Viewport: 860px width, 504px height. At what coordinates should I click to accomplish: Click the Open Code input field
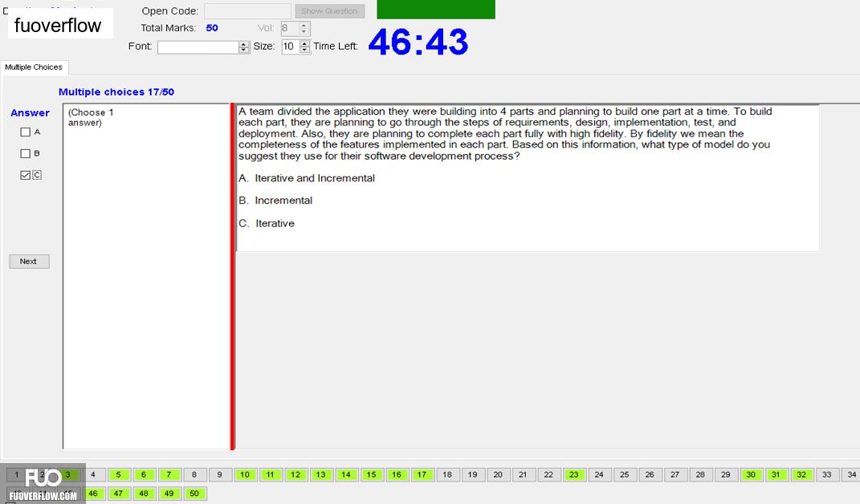coord(247,11)
